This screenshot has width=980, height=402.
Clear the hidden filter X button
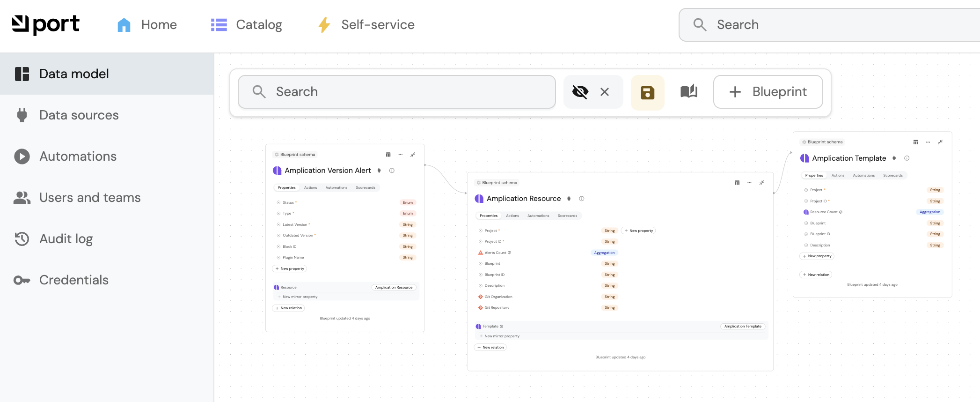point(605,92)
